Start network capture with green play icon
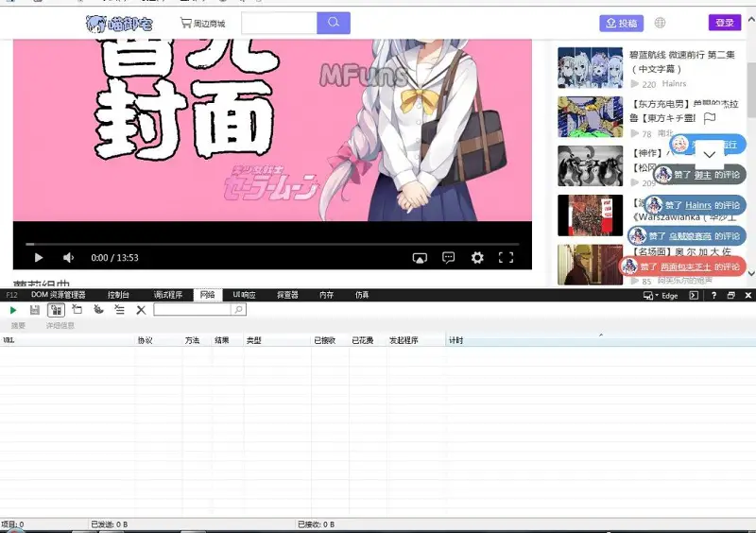 tap(13, 310)
